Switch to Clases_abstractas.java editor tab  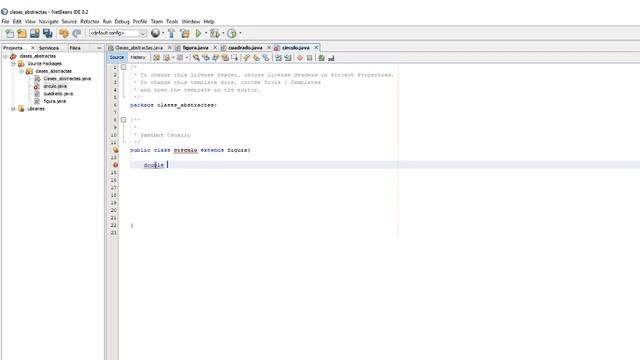139,48
